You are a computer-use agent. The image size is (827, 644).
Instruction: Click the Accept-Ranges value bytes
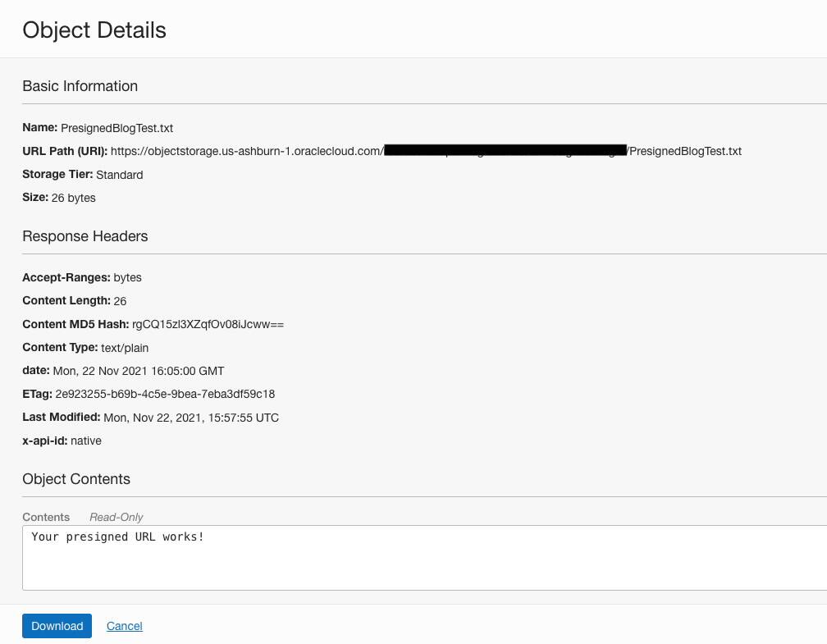click(x=127, y=277)
